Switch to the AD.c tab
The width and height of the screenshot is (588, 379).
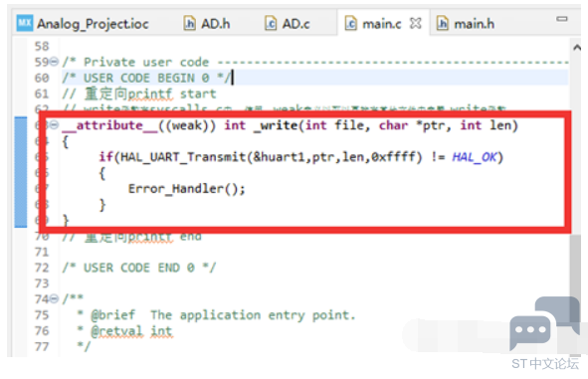(x=288, y=24)
